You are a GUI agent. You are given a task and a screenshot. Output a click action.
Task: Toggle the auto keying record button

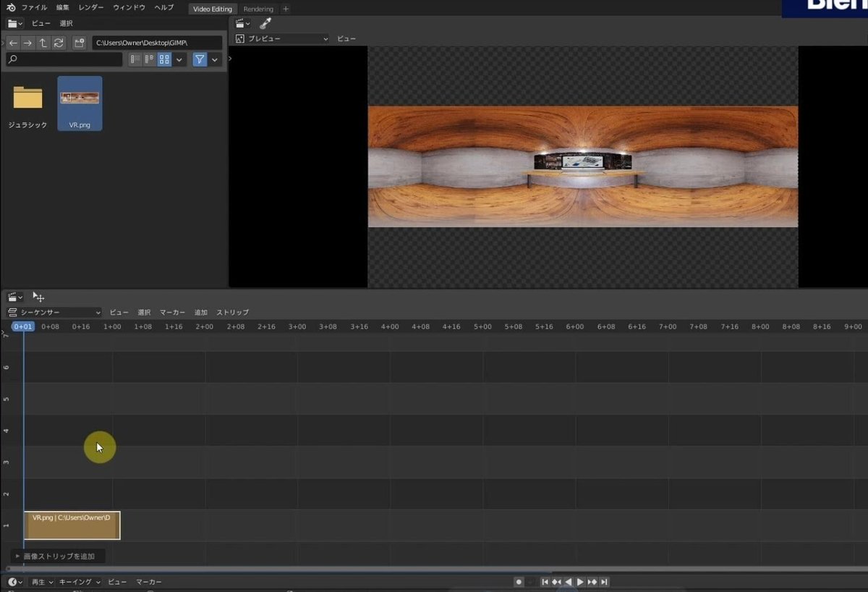519,582
